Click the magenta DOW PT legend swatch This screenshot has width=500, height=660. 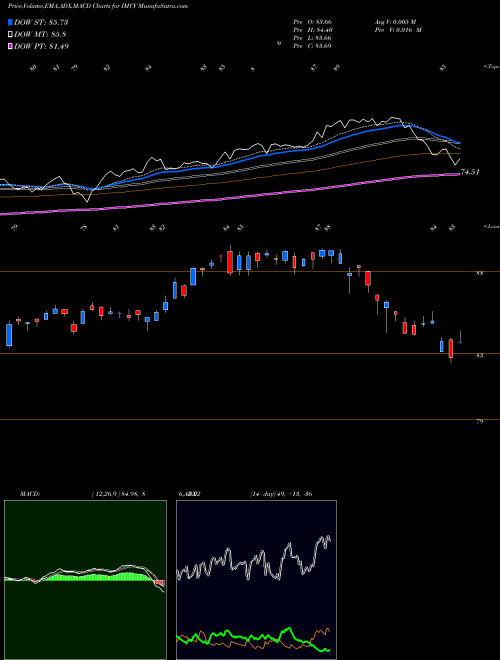[x=11, y=46]
